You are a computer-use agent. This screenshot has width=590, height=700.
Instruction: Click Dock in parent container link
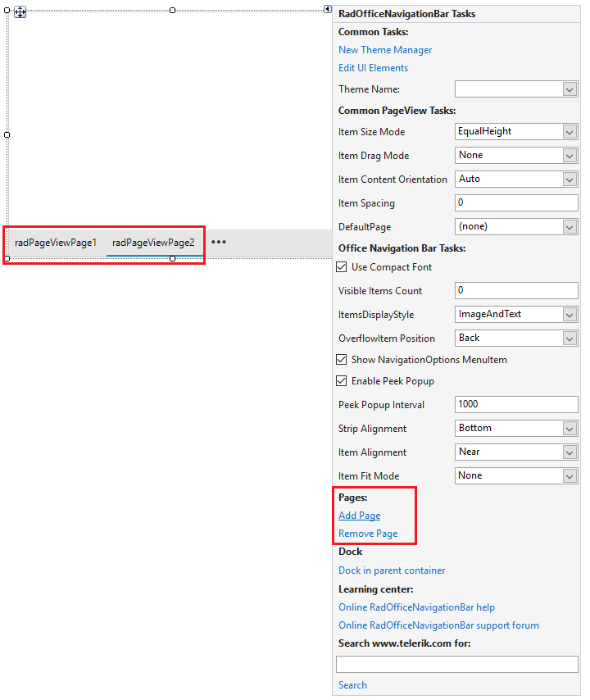[392, 570]
